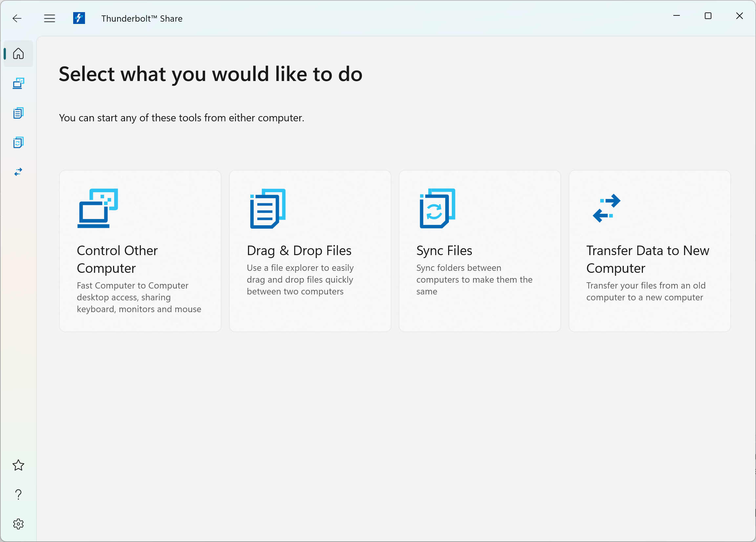Click the large sync documents icon

(437, 209)
